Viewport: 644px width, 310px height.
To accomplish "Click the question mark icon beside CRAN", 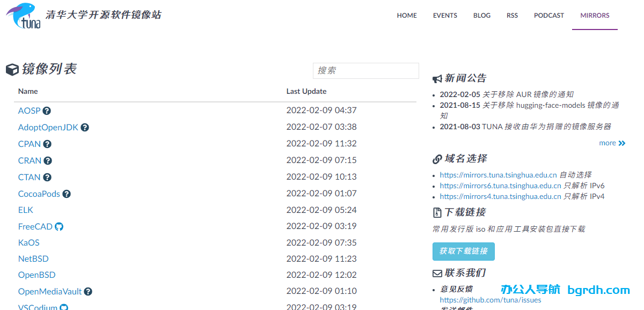I will 48,161.
